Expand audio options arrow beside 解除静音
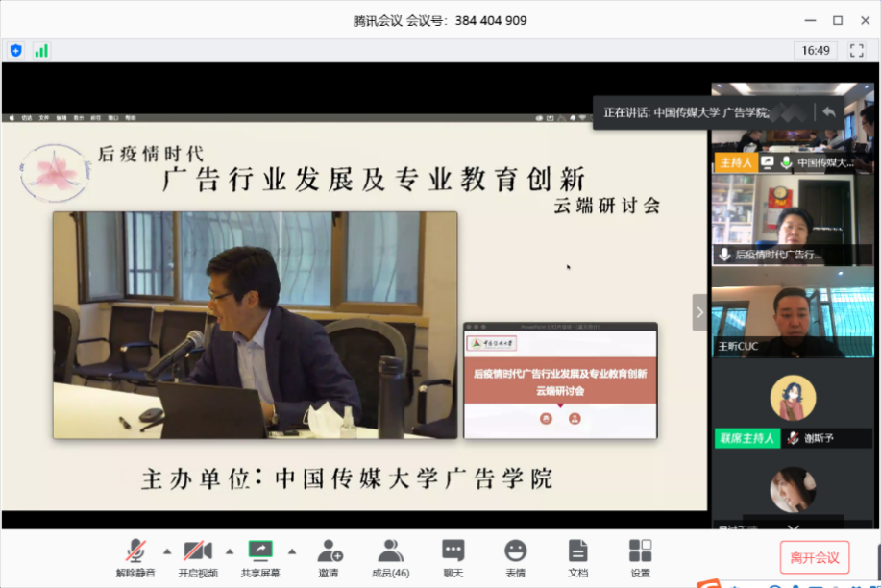Image resolution: width=881 pixels, height=588 pixels. coord(167,551)
